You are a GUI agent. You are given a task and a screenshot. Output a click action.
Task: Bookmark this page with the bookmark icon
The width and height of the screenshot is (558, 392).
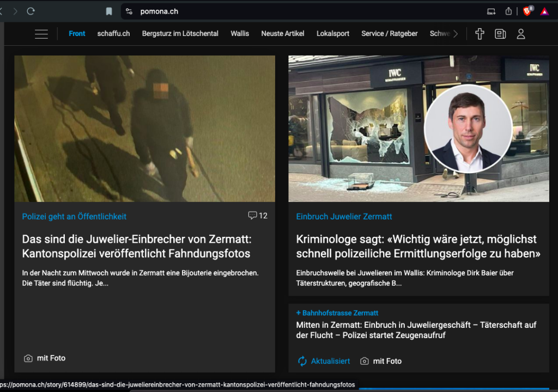[109, 11]
